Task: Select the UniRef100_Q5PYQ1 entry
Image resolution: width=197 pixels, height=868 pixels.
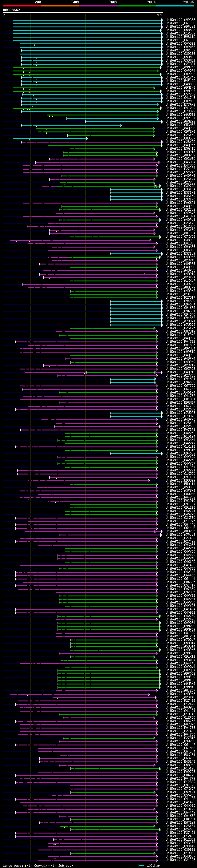Action: tap(180, 793)
